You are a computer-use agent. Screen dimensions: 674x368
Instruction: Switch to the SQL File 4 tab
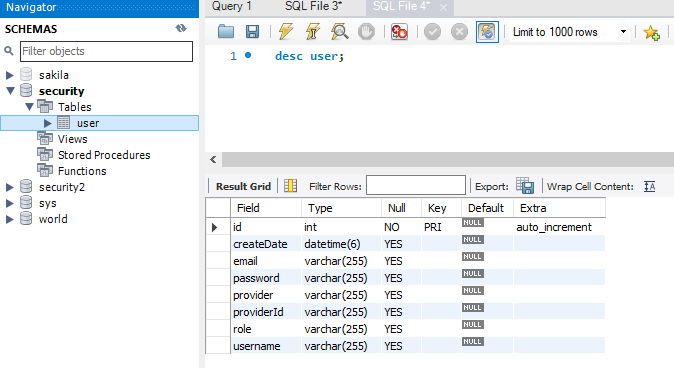[401, 6]
